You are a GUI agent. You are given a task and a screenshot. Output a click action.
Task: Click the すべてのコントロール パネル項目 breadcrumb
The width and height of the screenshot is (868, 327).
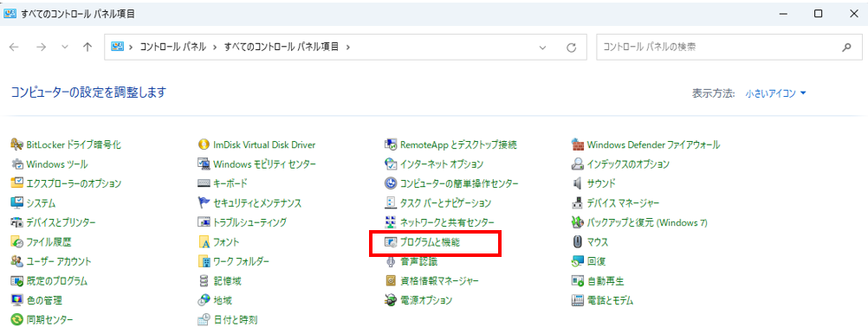point(282,48)
